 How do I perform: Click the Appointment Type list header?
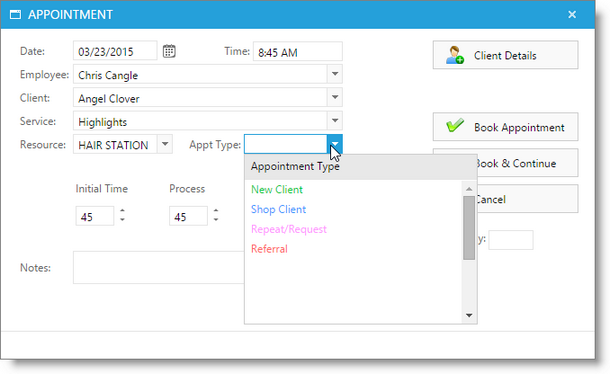(360, 167)
